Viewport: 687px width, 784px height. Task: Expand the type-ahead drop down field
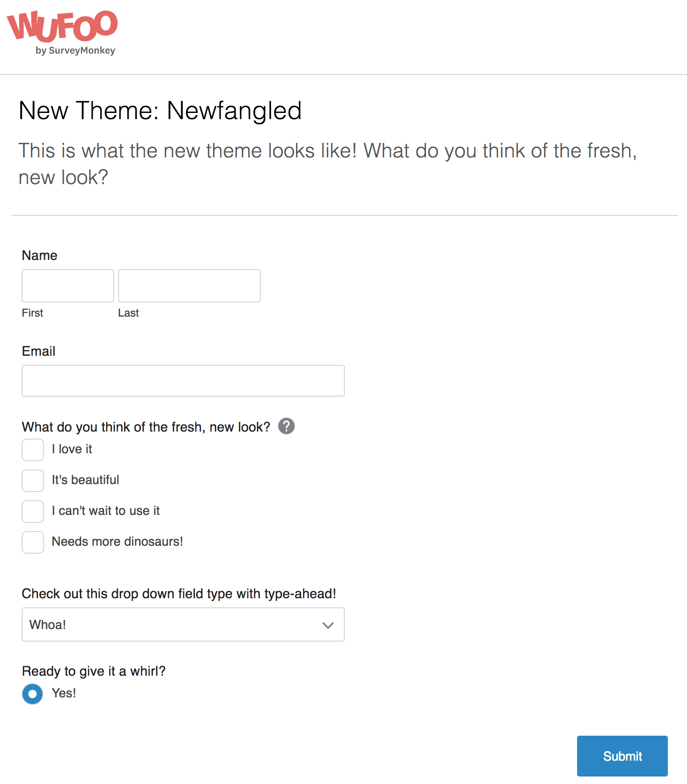click(x=183, y=625)
